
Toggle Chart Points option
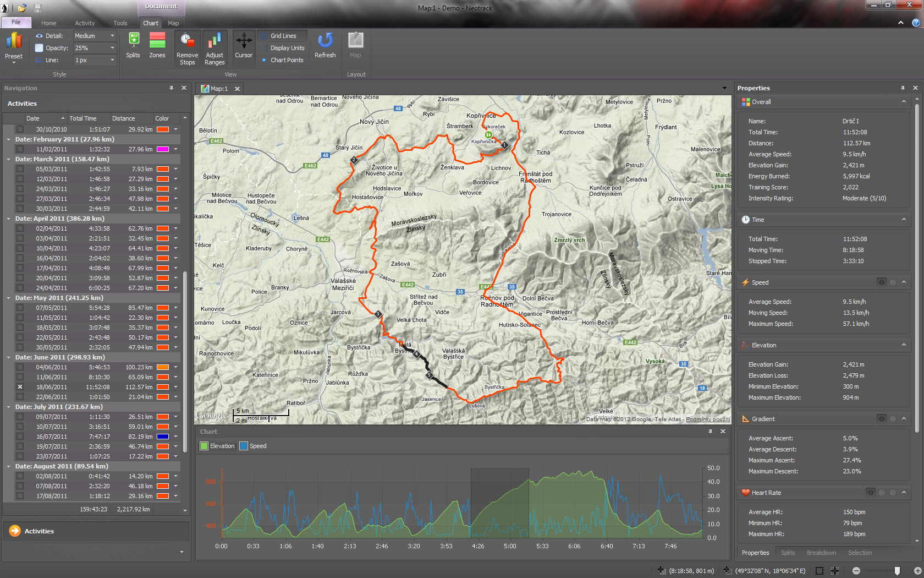283,60
